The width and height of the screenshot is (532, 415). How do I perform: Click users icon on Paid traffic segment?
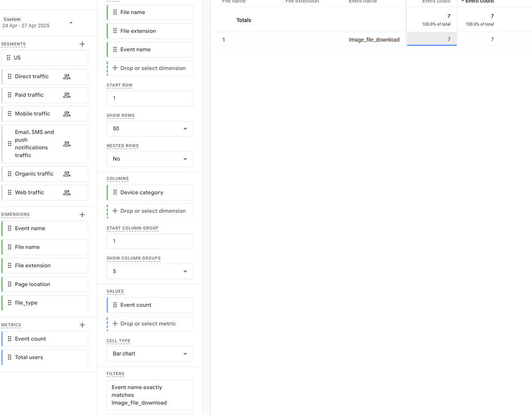67,95
